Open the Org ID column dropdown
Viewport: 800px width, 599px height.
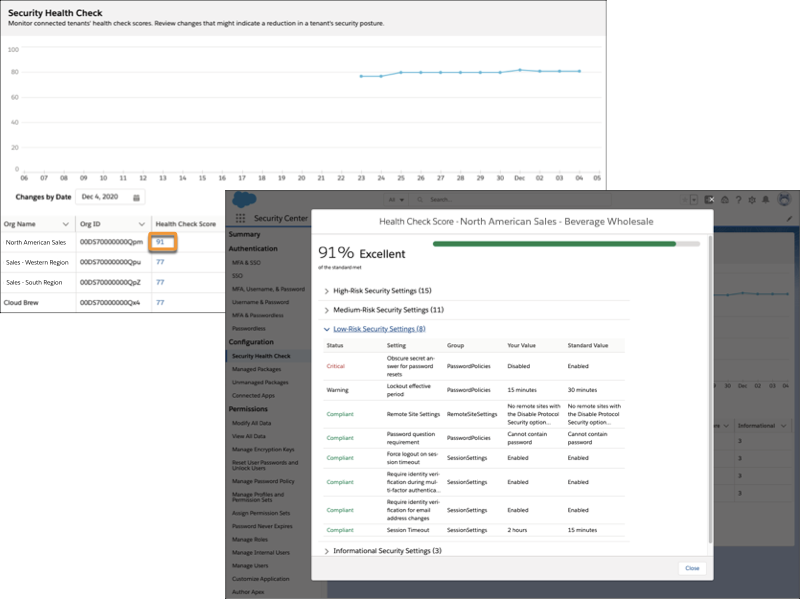[x=142, y=224]
